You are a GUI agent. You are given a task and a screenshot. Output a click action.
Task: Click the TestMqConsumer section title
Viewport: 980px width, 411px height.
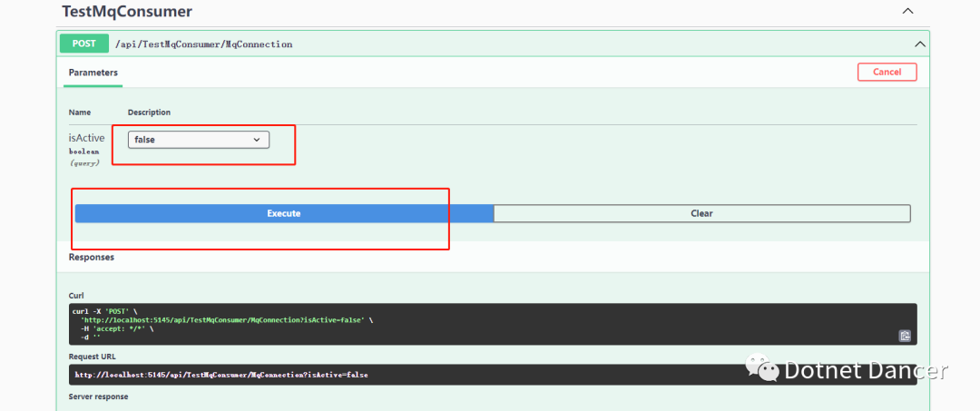[x=127, y=11]
